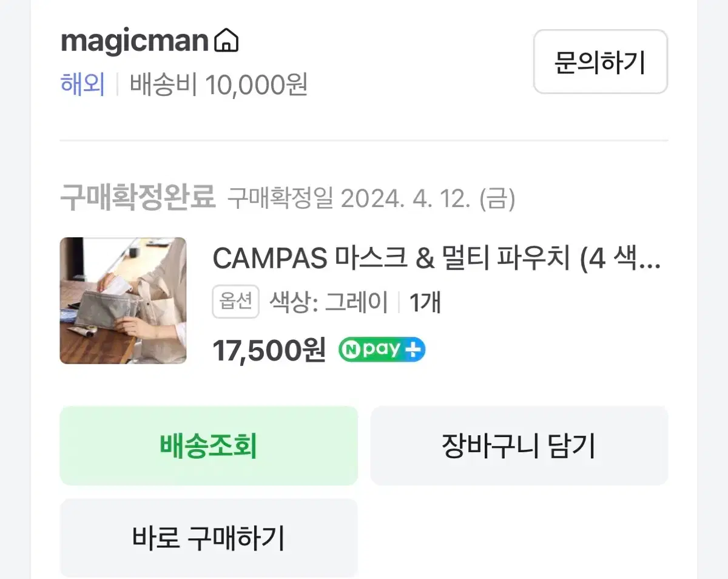Click the 1개 quantity text
This screenshot has height=579, width=728.
(x=425, y=302)
